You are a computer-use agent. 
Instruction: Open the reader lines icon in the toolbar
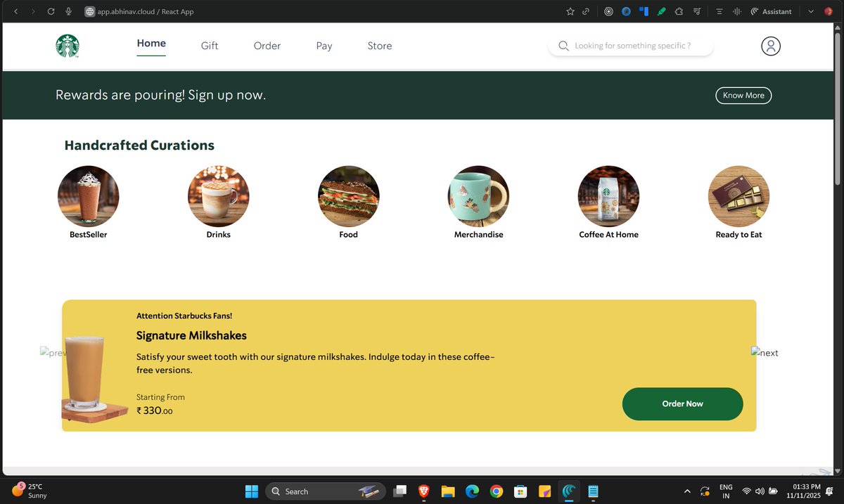720,11
